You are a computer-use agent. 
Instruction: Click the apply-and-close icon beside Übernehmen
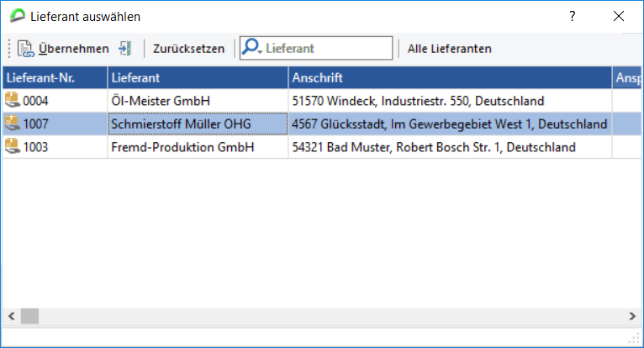tap(125, 49)
